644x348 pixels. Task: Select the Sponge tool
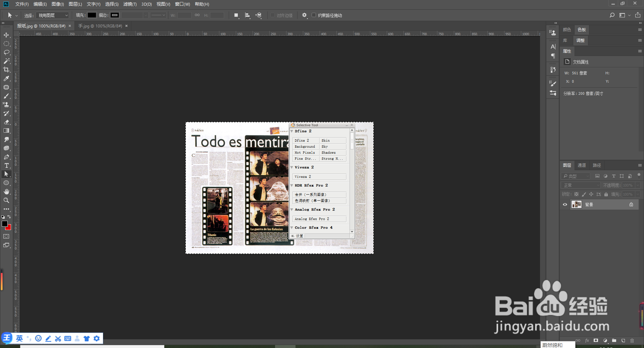point(6,148)
